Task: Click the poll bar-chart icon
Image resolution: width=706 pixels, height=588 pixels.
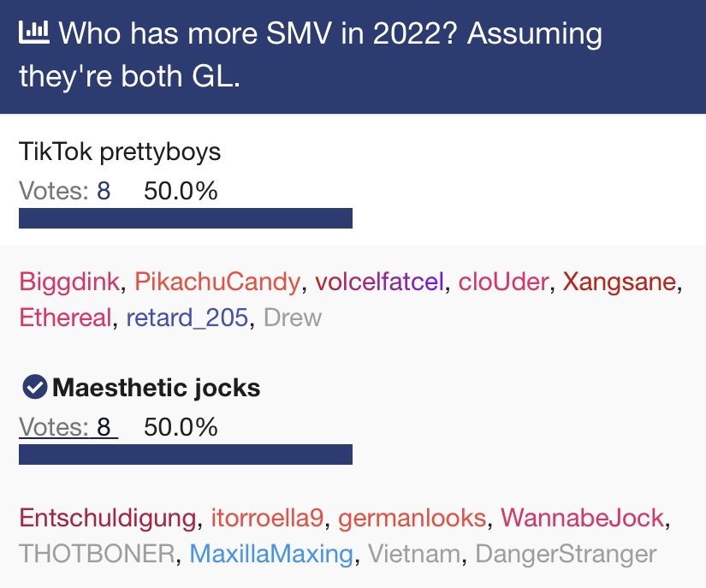Action: (x=33, y=33)
